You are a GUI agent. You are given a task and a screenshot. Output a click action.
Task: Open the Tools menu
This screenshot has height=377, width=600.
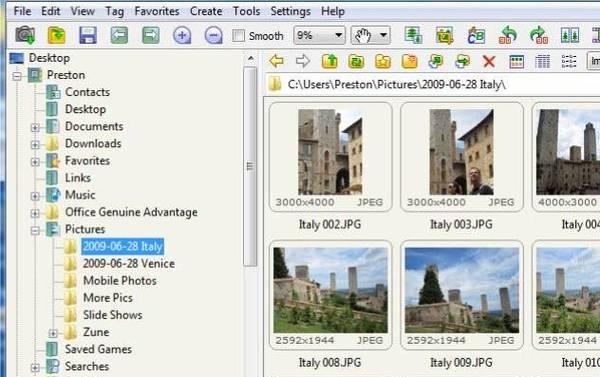(246, 11)
